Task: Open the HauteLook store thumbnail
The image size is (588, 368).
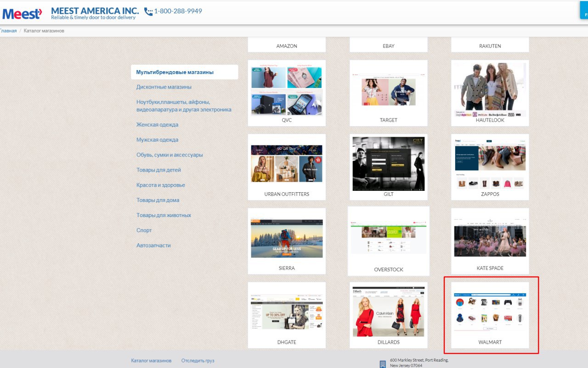Action: [490, 89]
